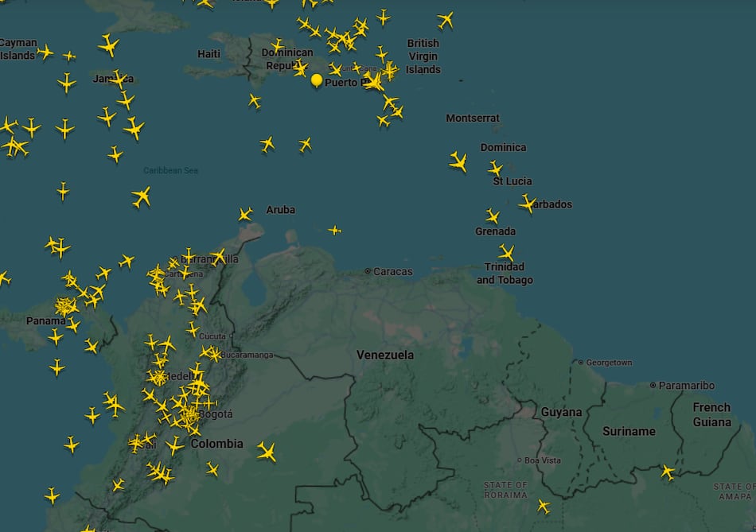Click the airplane directly above St Lucia label
Image resolution: width=756 pixels, height=532 pixels.
pos(495,169)
